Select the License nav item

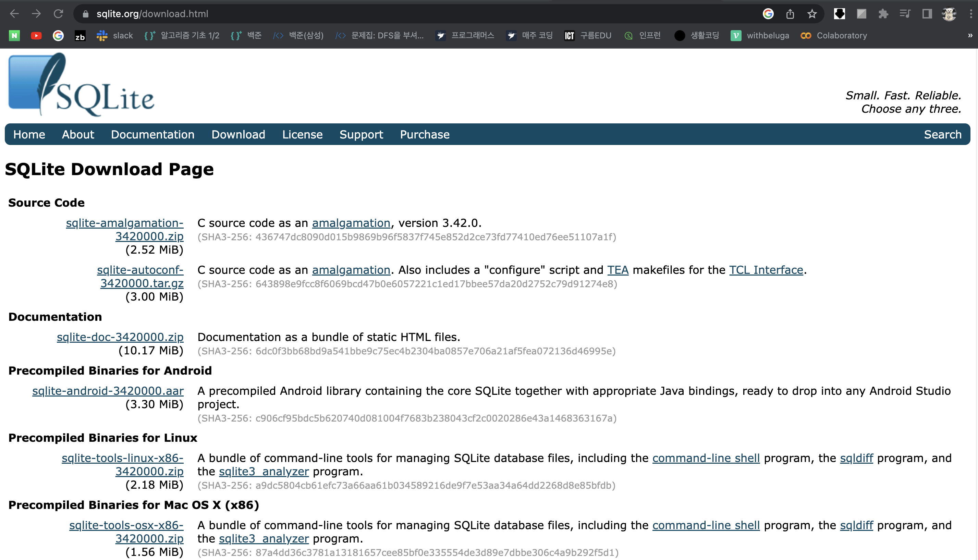(302, 134)
